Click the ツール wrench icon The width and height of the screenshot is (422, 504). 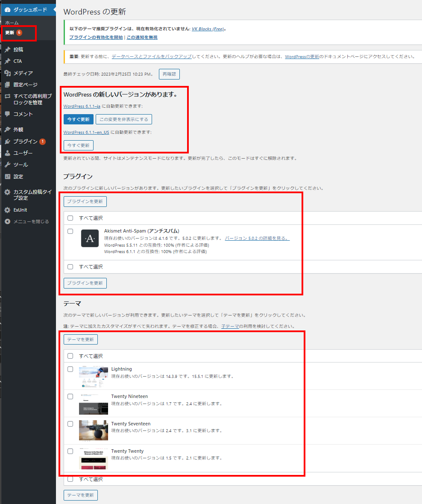7,165
